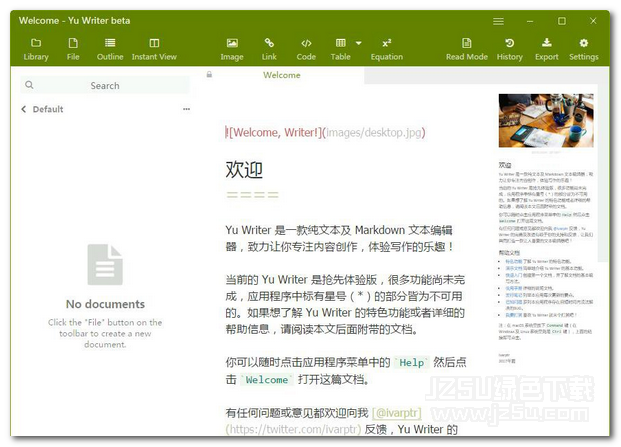
Task: Click the 帮助文档 heading in preview
Action: pyautogui.click(x=509, y=253)
